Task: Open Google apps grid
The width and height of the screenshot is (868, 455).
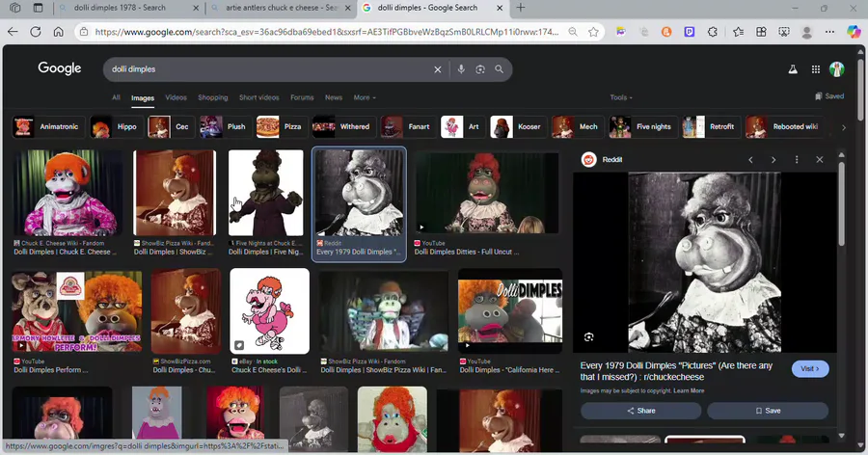Action: 815,69
